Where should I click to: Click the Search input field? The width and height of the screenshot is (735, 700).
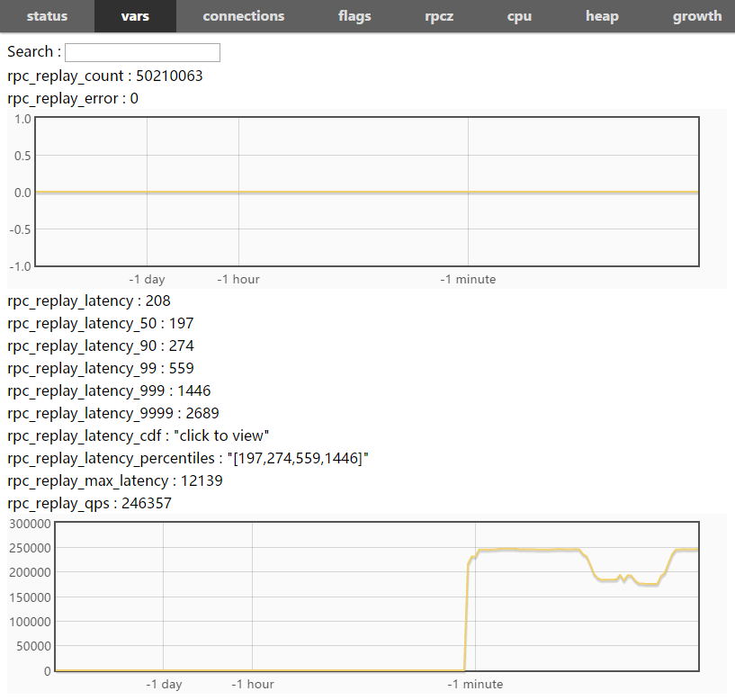(142, 52)
